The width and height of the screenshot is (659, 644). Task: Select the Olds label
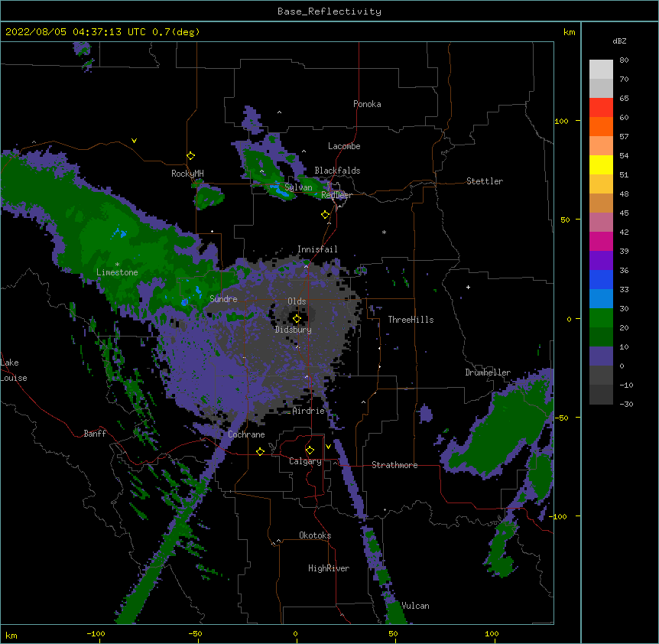297,301
